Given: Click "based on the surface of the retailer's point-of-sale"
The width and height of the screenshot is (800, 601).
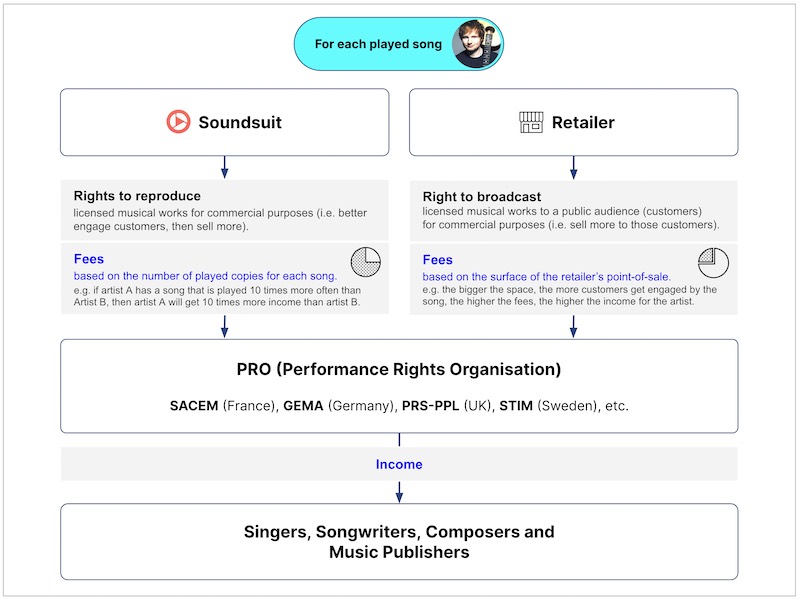Looking at the screenshot, I should pos(546,275).
